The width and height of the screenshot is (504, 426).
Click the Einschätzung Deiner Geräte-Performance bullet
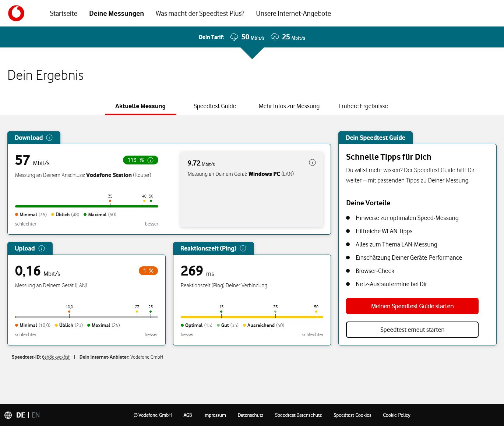[x=409, y=258]
